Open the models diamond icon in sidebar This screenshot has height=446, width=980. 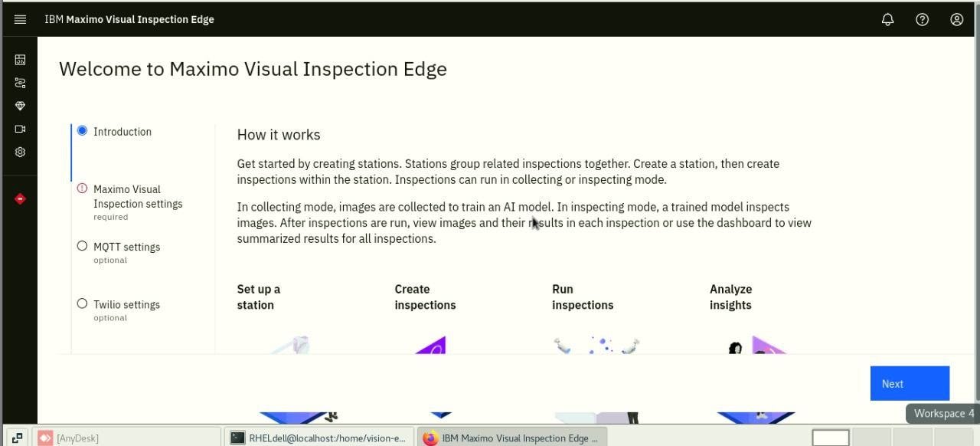(20, 106)
